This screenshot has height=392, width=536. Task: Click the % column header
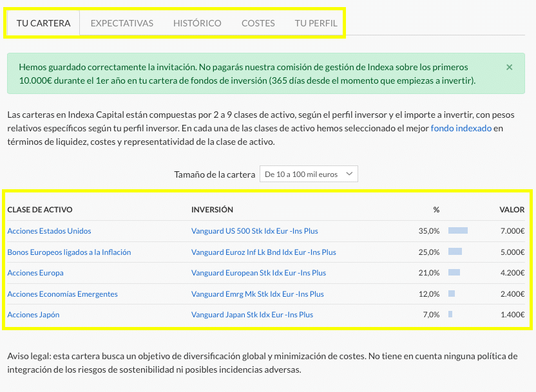coord(436,210)
